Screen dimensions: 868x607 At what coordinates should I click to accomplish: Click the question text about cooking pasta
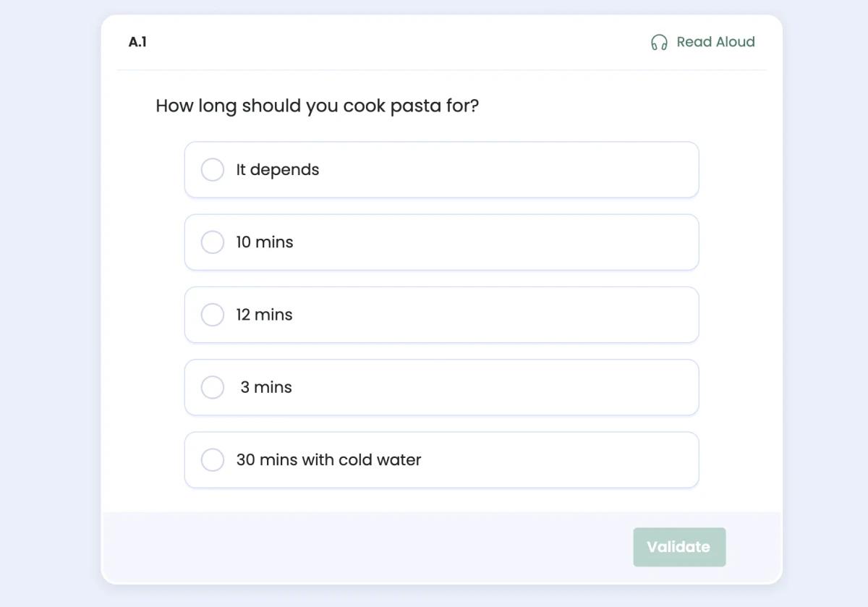317,106
